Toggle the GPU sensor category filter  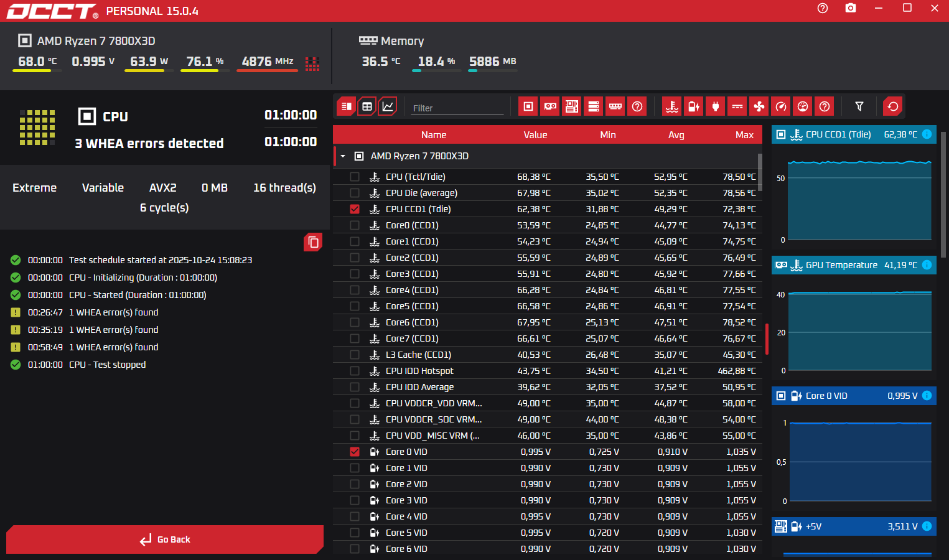point(550,106)
